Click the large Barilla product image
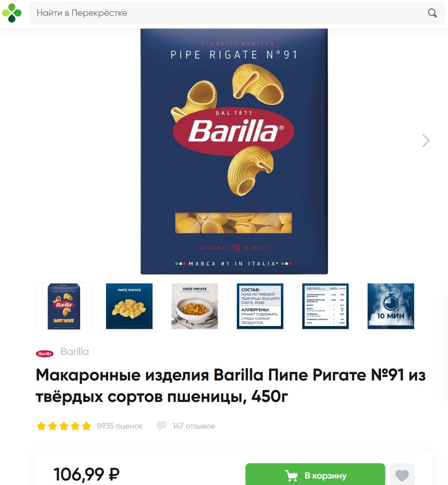 234,151
